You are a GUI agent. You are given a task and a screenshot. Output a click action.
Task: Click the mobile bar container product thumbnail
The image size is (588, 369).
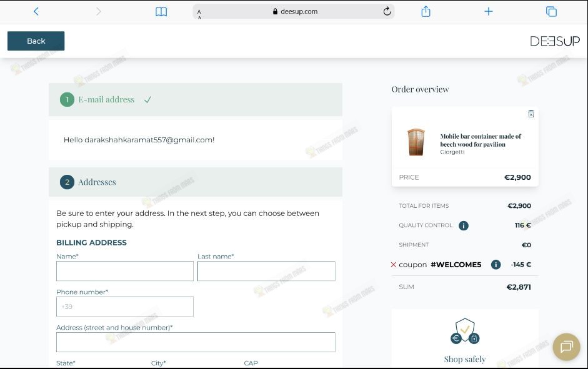coord(416,142)
